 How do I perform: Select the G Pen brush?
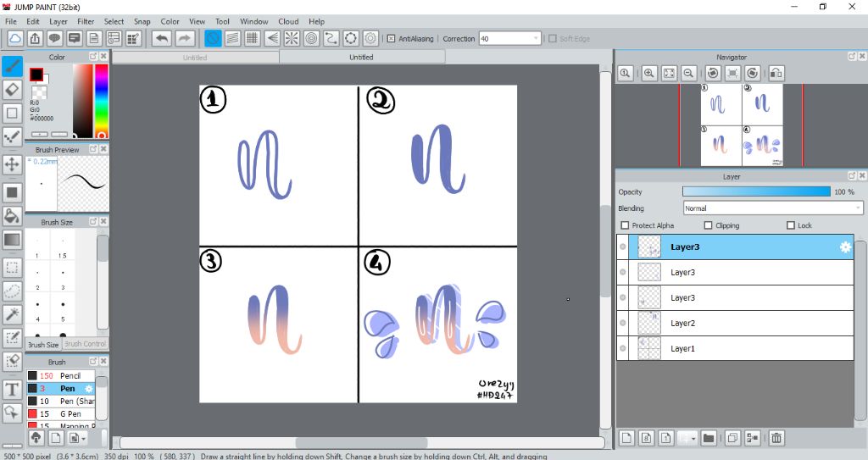point(61,413)
